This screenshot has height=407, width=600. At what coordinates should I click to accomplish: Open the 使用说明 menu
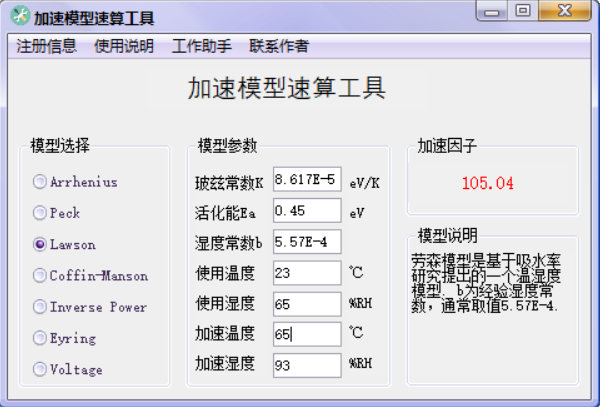[124, 46]
